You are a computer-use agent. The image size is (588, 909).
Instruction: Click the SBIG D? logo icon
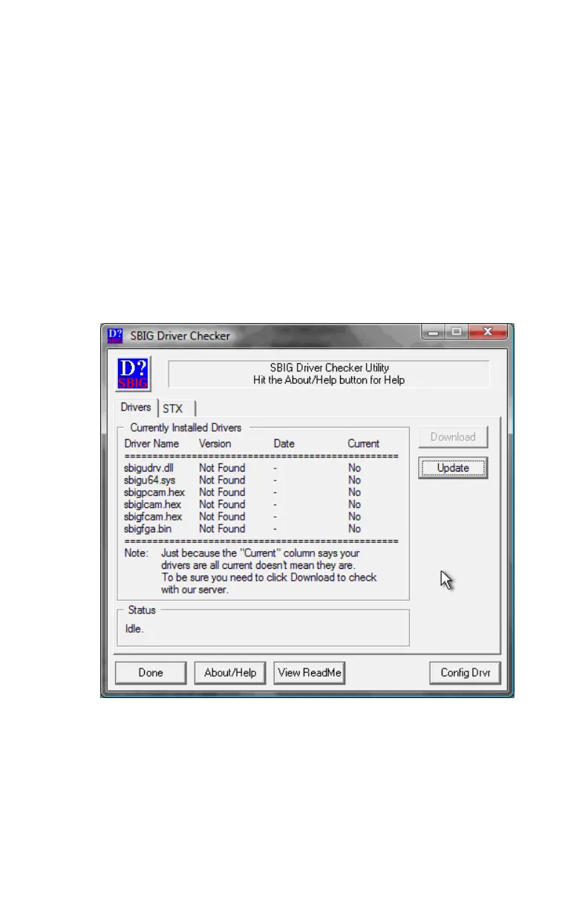click(134, 374)
